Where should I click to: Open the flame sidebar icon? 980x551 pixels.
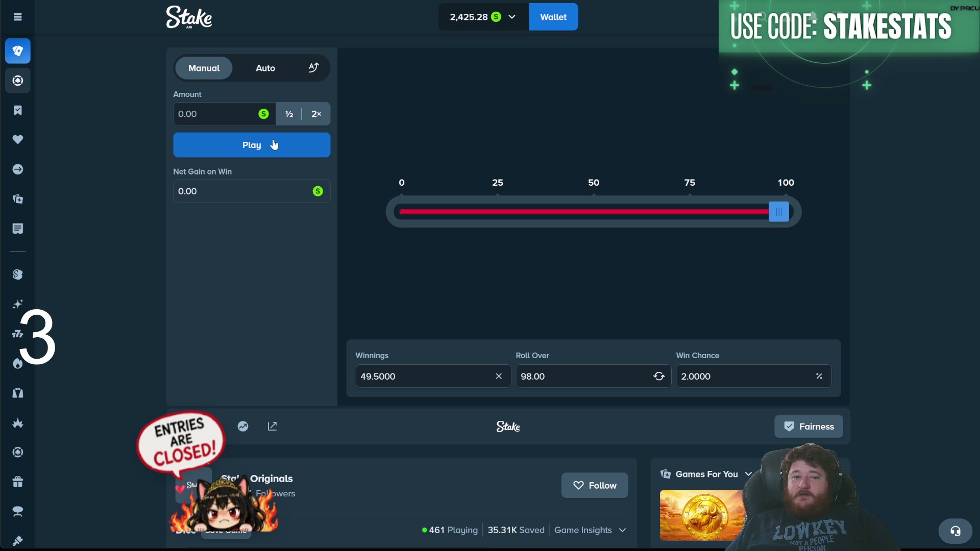pyautogui.click(x=18, y=363)
